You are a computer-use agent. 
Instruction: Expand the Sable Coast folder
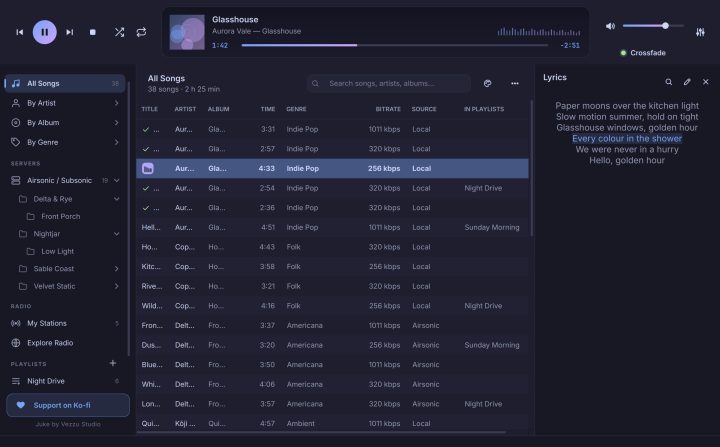[x=117, y=269]
